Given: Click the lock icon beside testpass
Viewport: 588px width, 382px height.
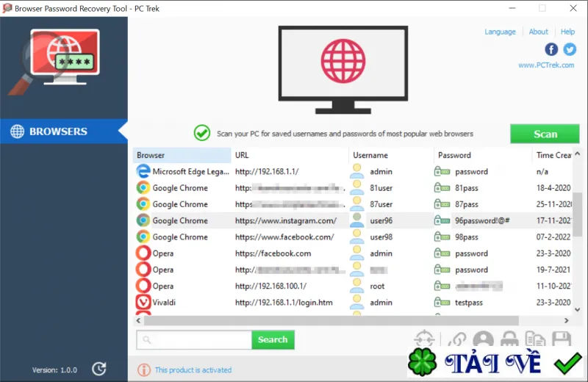Looking at the screenshot, I should pos(442,302).
